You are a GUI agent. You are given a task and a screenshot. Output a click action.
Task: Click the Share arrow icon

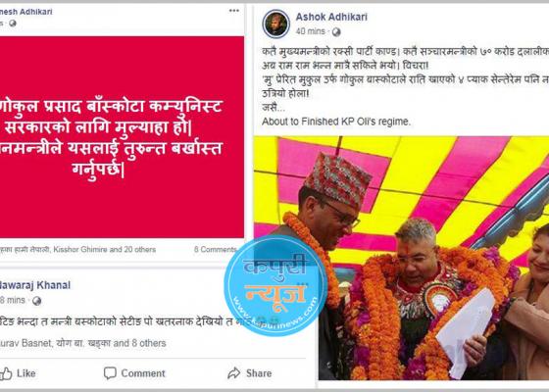tap(234, 373)
